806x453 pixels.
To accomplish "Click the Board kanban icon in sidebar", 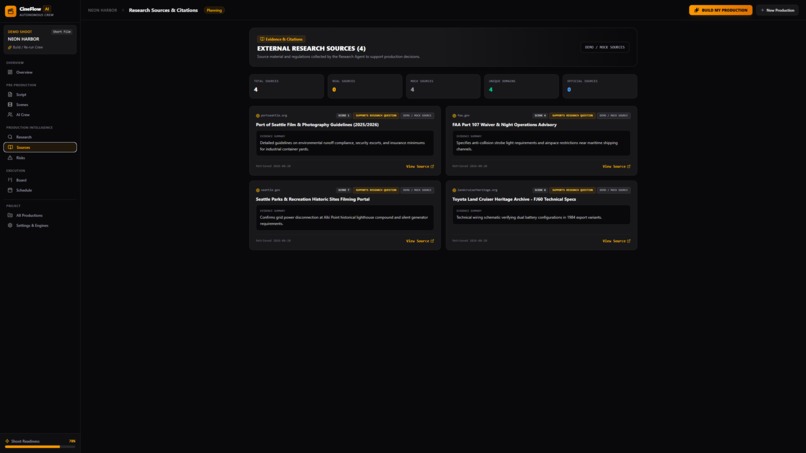I will (10, 180).
